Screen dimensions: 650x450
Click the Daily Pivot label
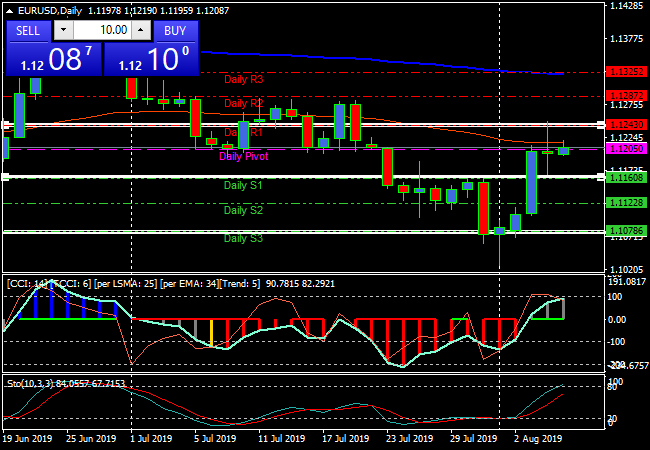point(244,156)
